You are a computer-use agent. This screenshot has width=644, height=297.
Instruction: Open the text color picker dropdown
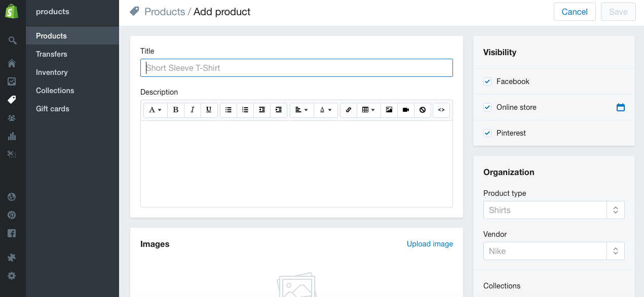click(326, 110)
